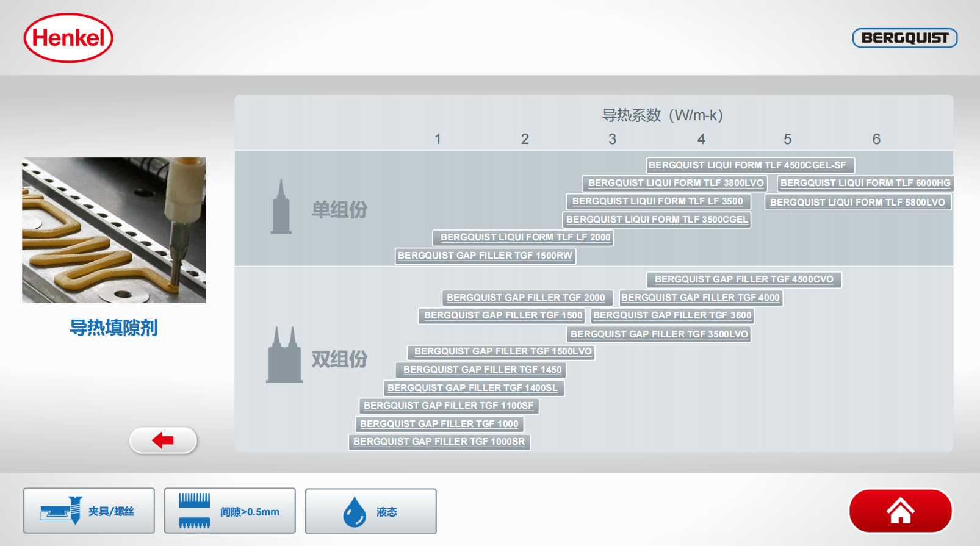Click the red home button
This screenshot has width=980, height=546.
[900, 511]
